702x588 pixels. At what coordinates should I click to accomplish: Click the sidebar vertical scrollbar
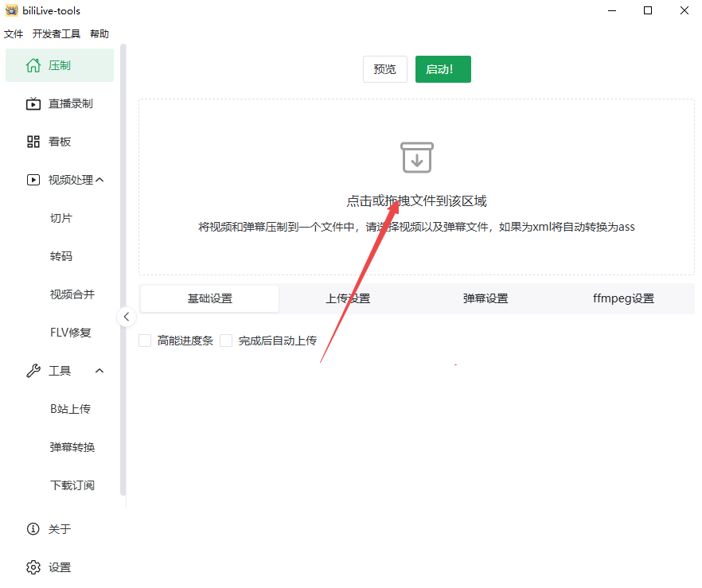click(123, 271)
